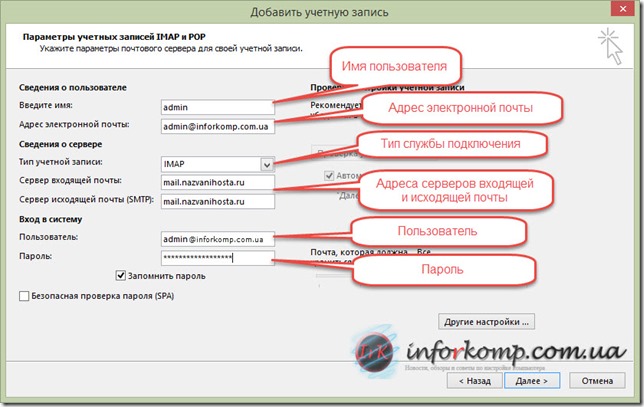This screenshot has height=407, width=644.
Task: Focus the 'Пользователь' login field
Action: pyautogui.click(x=215, y=239)
